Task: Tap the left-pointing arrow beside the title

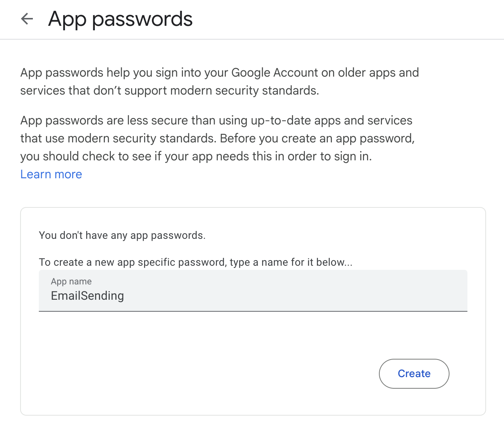Action: click(x=27, y=19)
